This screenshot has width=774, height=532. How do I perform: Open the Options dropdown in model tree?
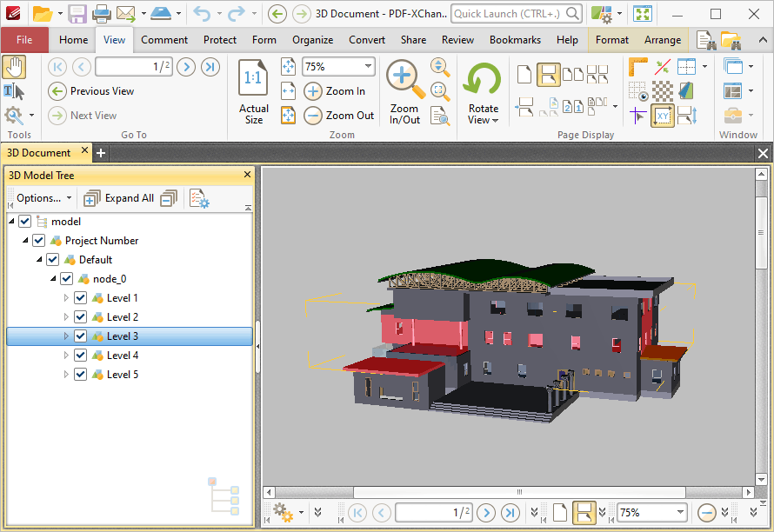click(43, 198)
